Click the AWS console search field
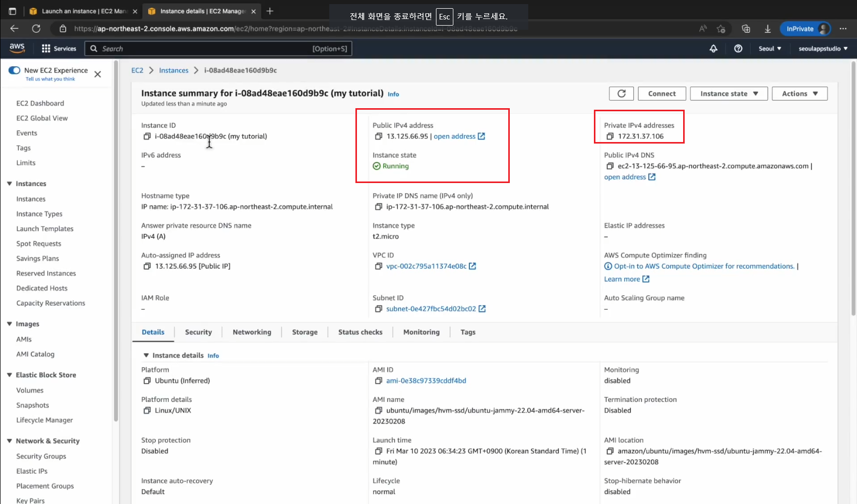This screenshot has width=857, height=504. click(218, 48)
